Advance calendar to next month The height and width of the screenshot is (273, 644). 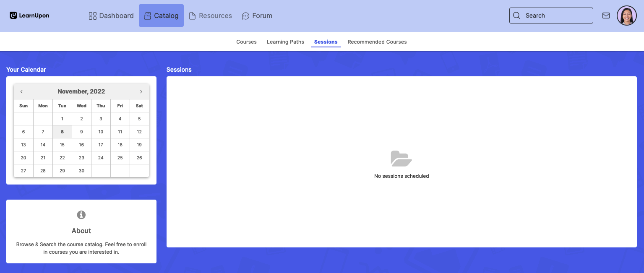141,91
